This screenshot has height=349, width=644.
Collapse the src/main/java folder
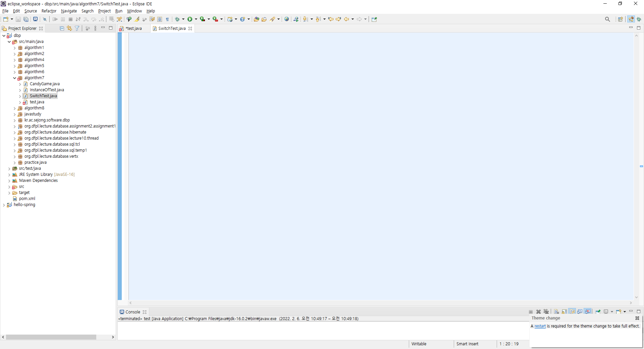click(9, 42)
